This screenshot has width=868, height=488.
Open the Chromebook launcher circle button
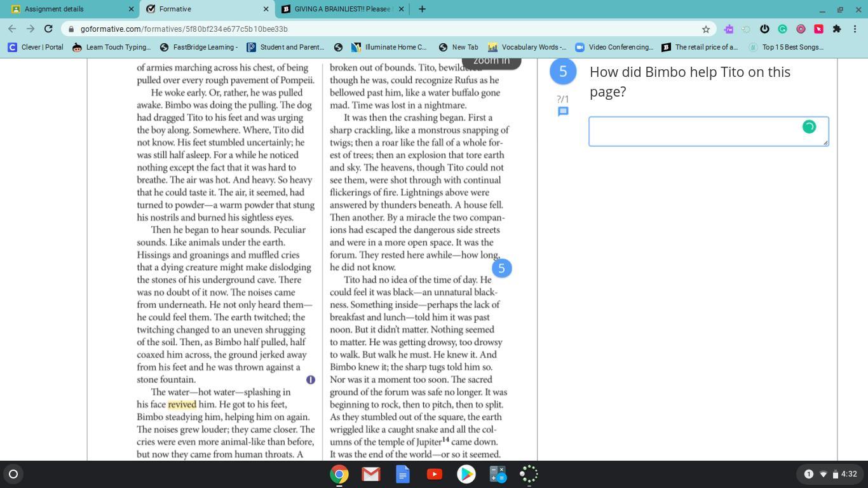13,474
